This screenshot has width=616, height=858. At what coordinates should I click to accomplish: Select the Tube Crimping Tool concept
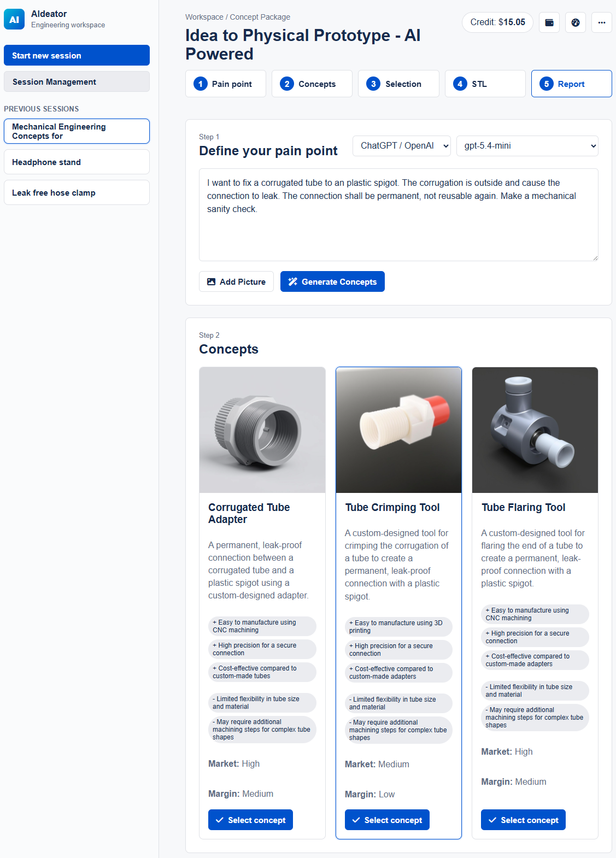click(x=387, y=820)
